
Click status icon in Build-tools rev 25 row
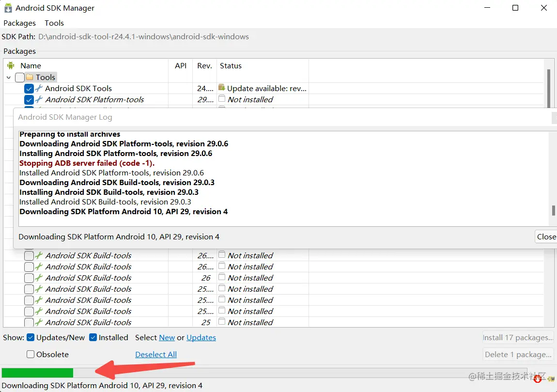pos(222,322)
